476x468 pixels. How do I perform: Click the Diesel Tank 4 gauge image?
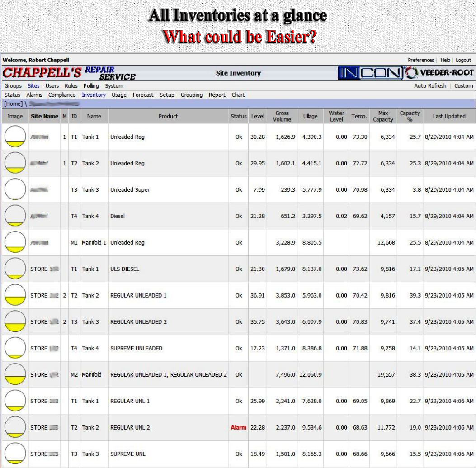point(15,216)
